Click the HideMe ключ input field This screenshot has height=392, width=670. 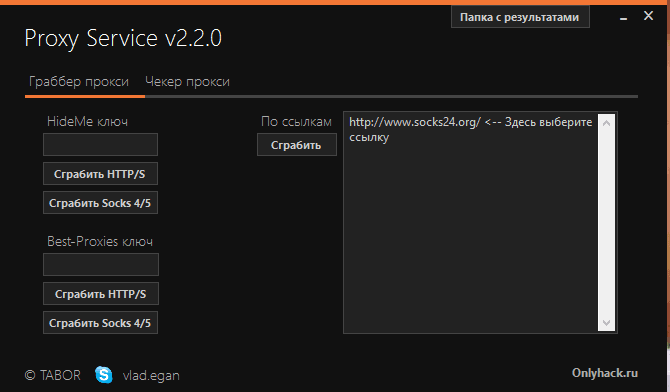[100, 144]
